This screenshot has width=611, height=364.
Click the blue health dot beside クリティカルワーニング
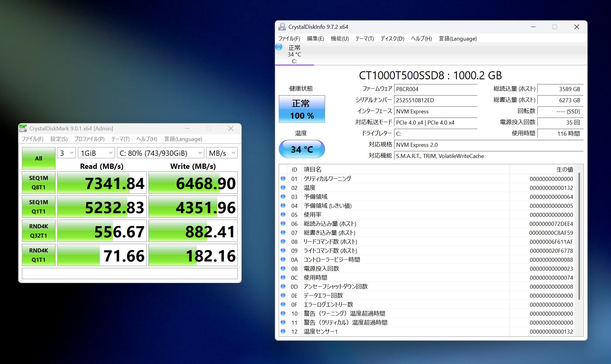coord(283,179)
